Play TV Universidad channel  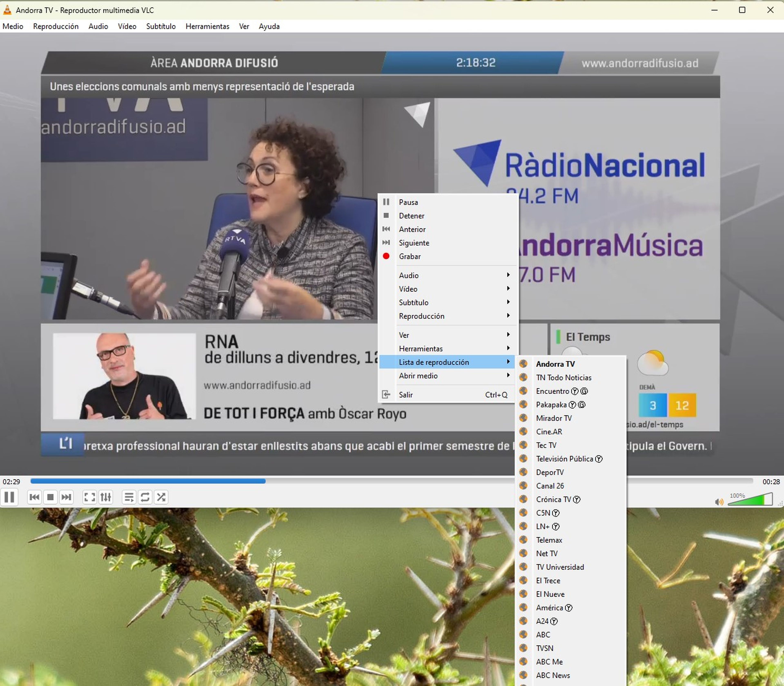click(571, 567)
